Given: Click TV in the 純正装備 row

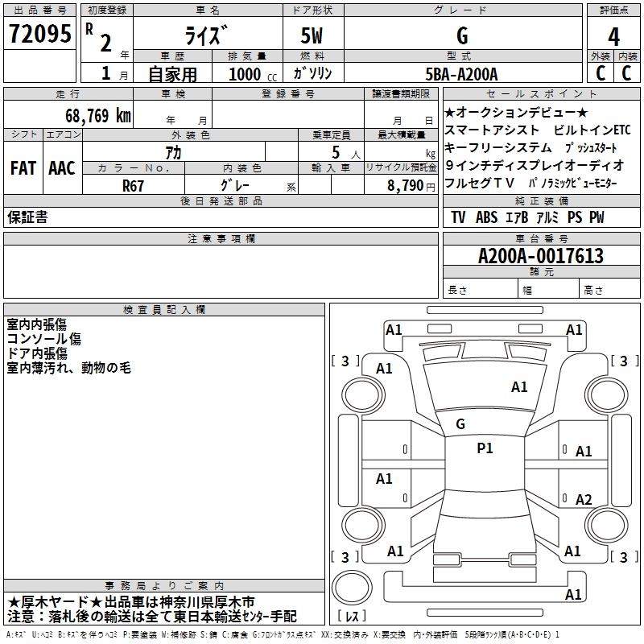Looking at the screenshot, I should (x=458, y=217).
